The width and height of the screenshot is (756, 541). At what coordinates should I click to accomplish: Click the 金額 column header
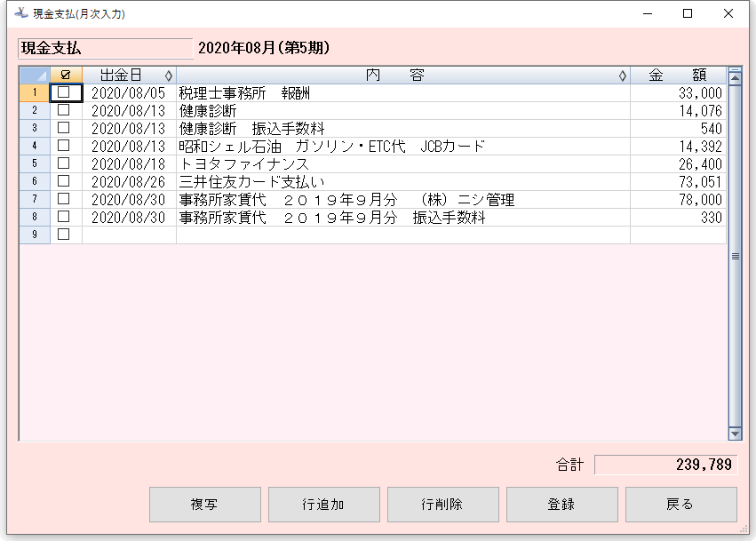[678, 75]
